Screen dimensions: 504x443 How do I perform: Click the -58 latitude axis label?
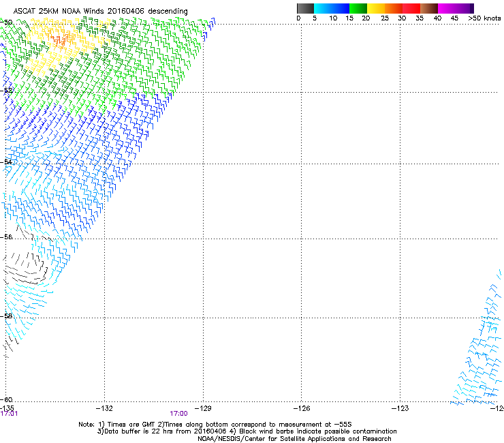click(6, 316)
